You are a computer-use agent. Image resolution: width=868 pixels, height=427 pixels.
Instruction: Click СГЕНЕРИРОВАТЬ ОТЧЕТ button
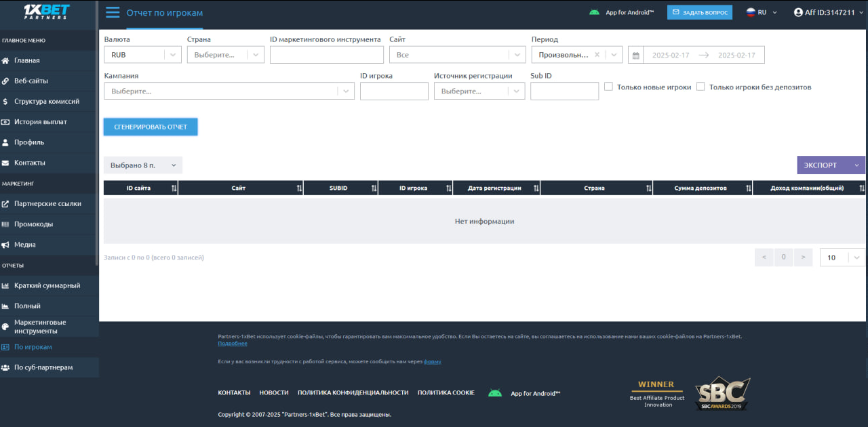point(150,127)
